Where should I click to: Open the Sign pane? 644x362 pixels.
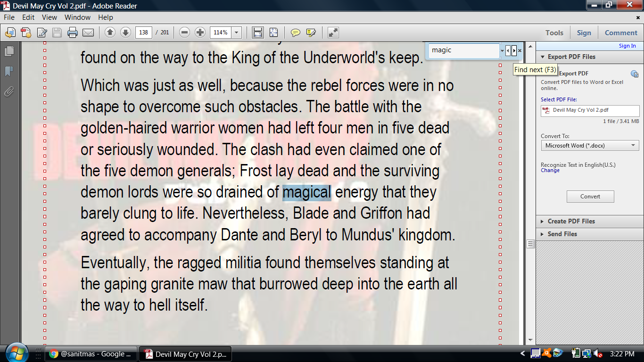tap(584, 33)
